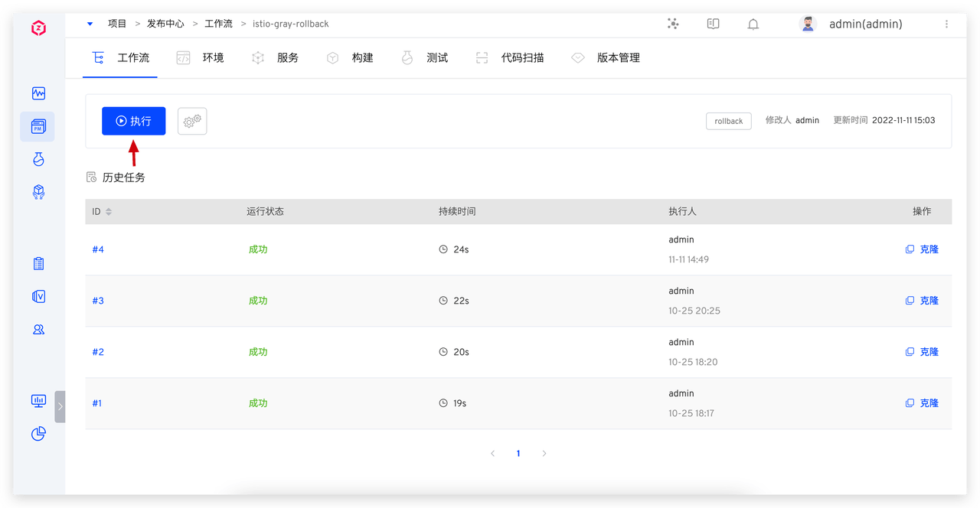The image size is (980, 508).
Task: Click the Zadig logo icon
Action: (38, 28)
